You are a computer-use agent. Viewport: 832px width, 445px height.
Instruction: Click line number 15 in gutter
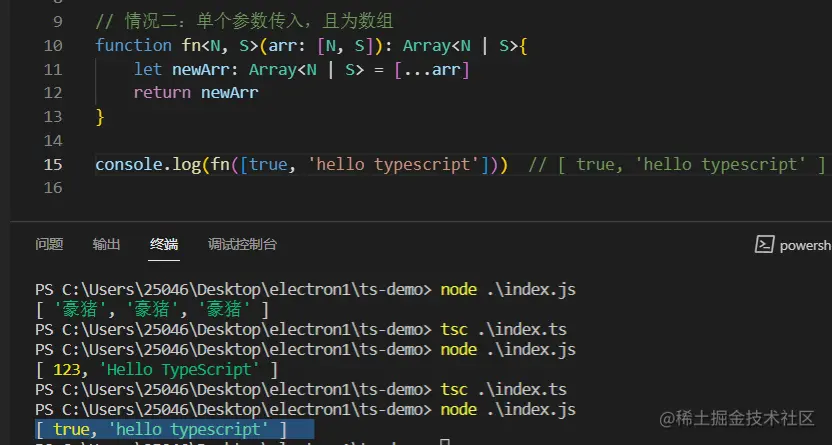coord(53,164)
